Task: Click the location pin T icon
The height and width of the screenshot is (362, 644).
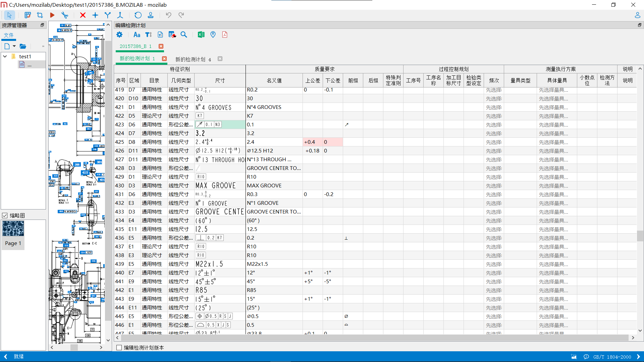Action: click(213, 35)
